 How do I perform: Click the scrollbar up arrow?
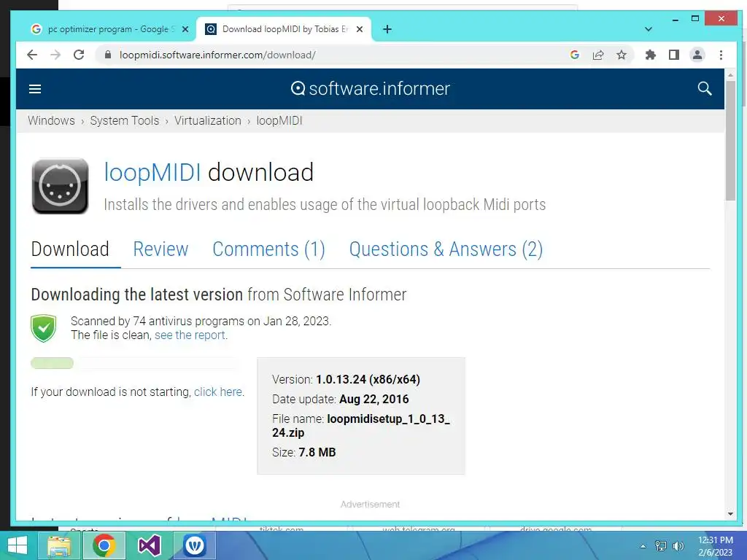(x=730, y=75)
